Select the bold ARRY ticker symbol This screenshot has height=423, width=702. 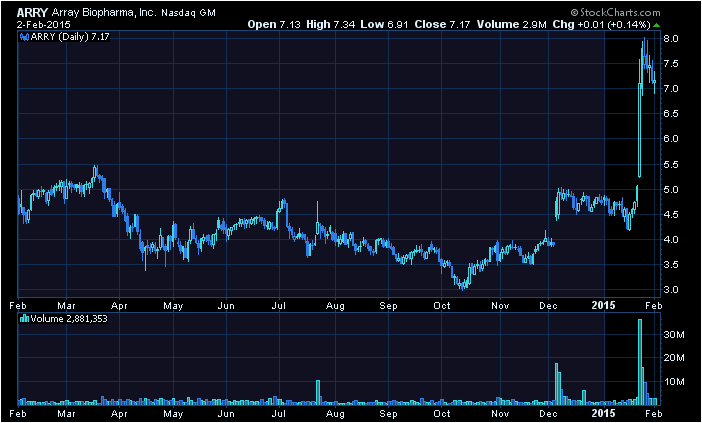point(32,13)
